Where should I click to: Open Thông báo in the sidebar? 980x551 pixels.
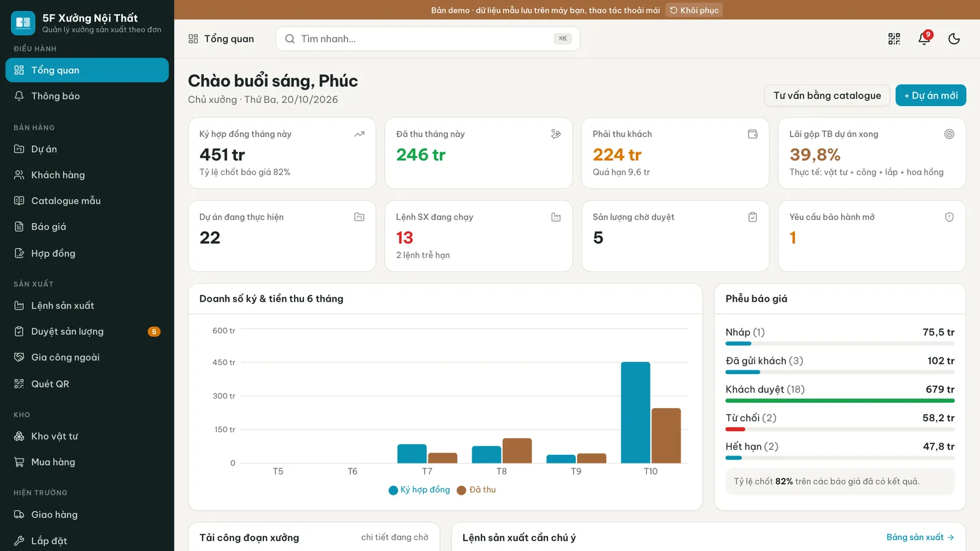tap(87, 96)
